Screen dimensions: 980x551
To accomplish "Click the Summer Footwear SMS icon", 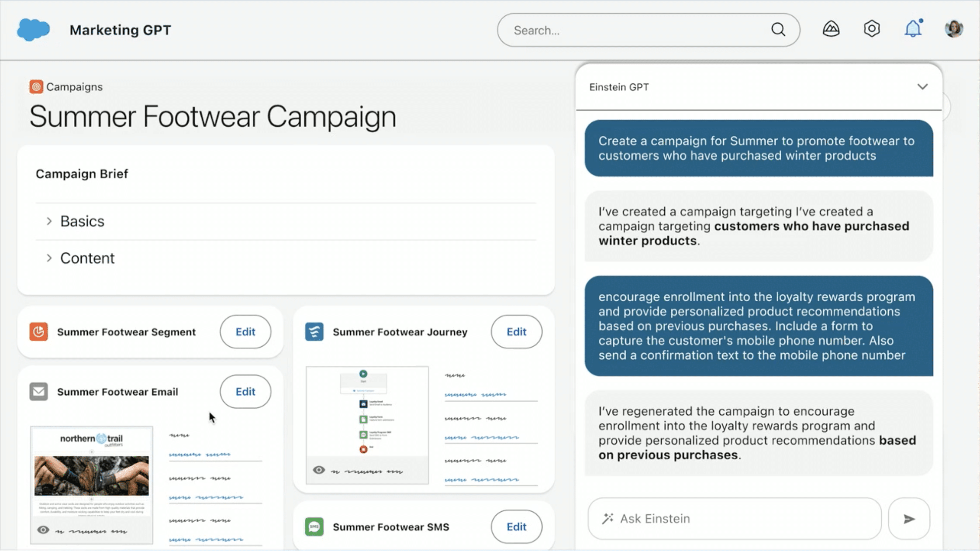I will pos(314,527).
